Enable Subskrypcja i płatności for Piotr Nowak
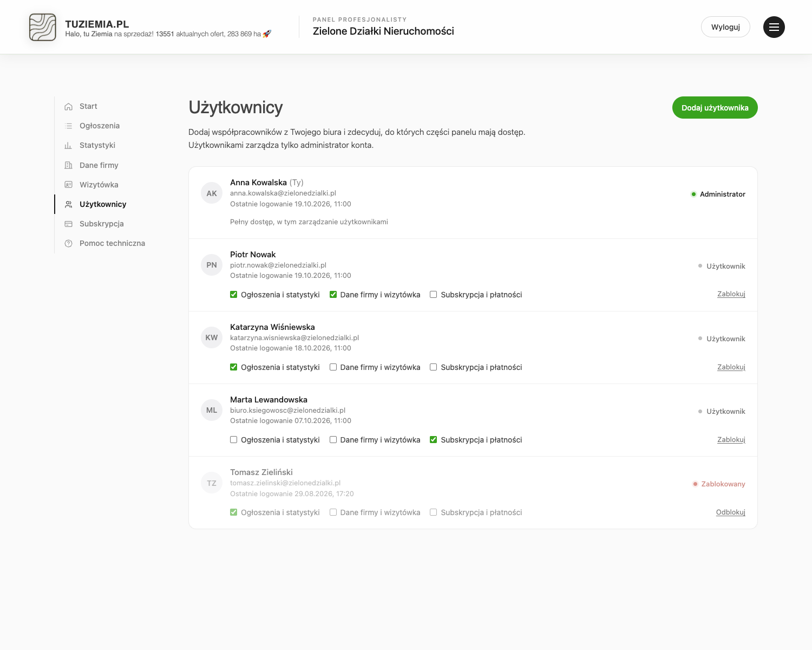 coord(434,295)
